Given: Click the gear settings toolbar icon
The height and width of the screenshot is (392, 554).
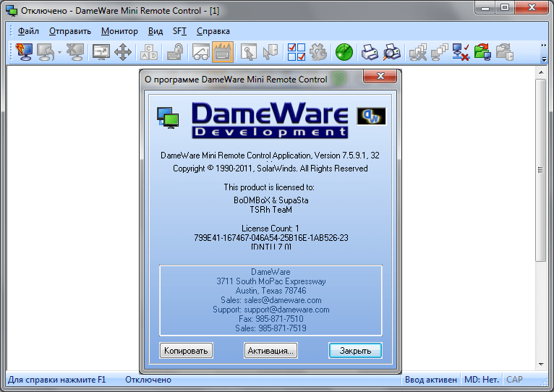Looking at the screenshot, I should coord(318,52).
